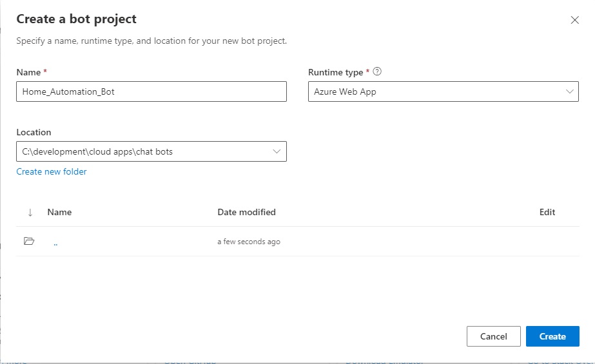Expand the Runtime type dropdown chevron
Image resolution: width=595 pixels, height=364 pixels.
coord(569,91)
